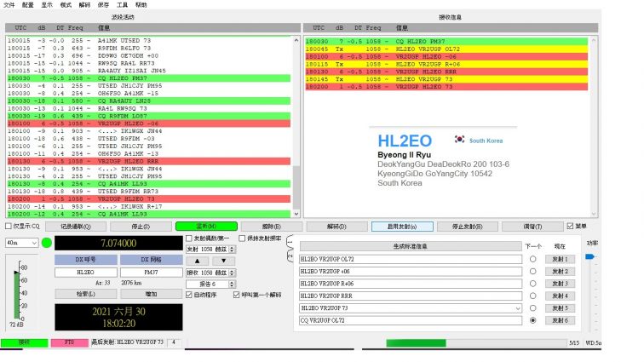The image size is (644, 362).
Task: Expand the HL2EO VR2UGP 73 message dropdown
Action: click(x=518, y=307)
